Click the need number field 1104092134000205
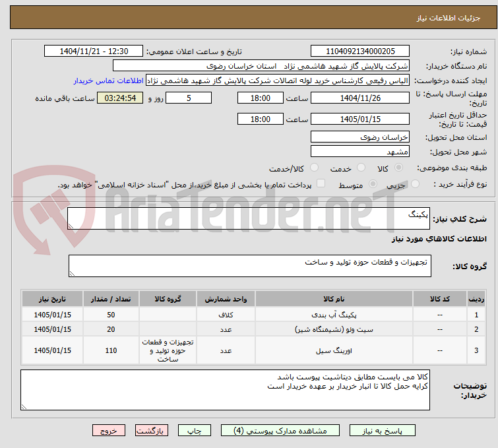Screen dimensions: 498x448 coord(360,51)
